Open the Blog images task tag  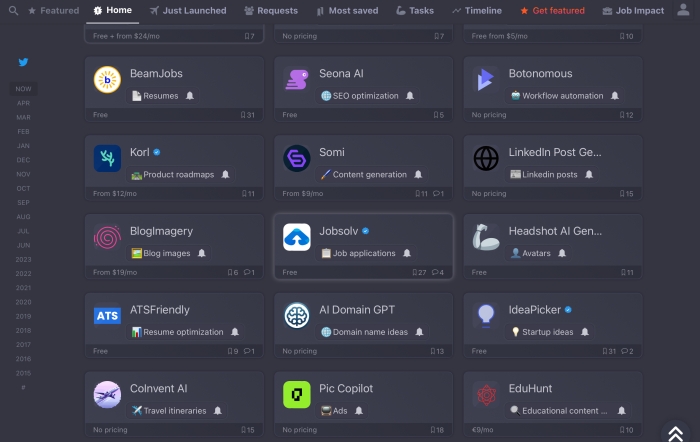click(x=161, y=253)
